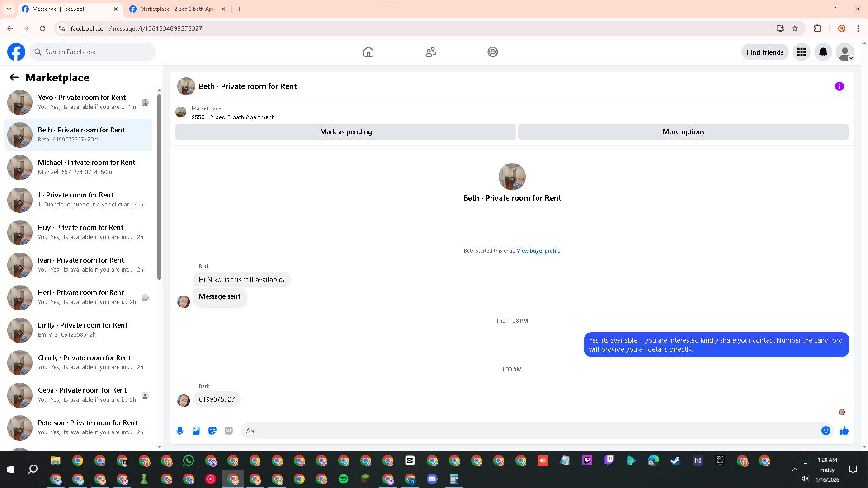The image size is (868, 488).
Task: Click the voice clip microphone icon
Action: (180, 431)
